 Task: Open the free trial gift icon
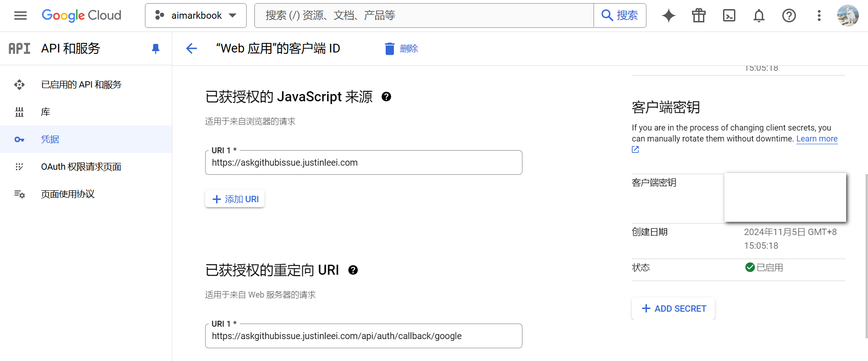click(x=698, y=16)
